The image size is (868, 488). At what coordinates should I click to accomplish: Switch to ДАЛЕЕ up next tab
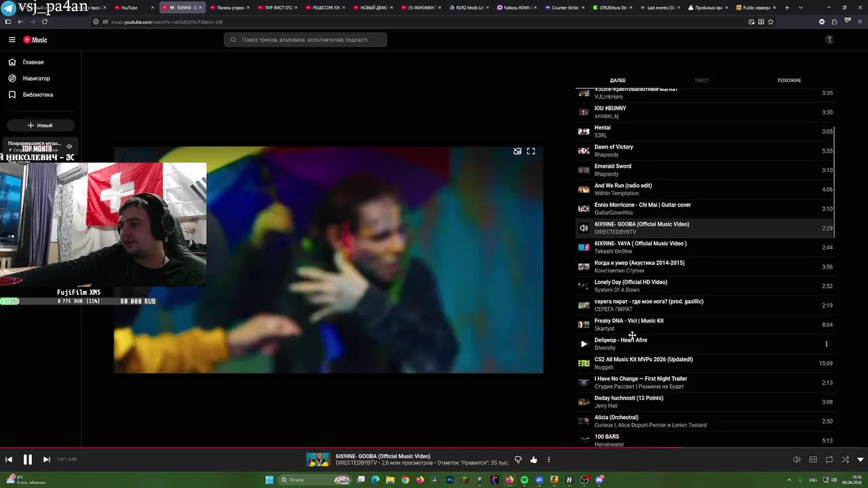pos(618,81)
